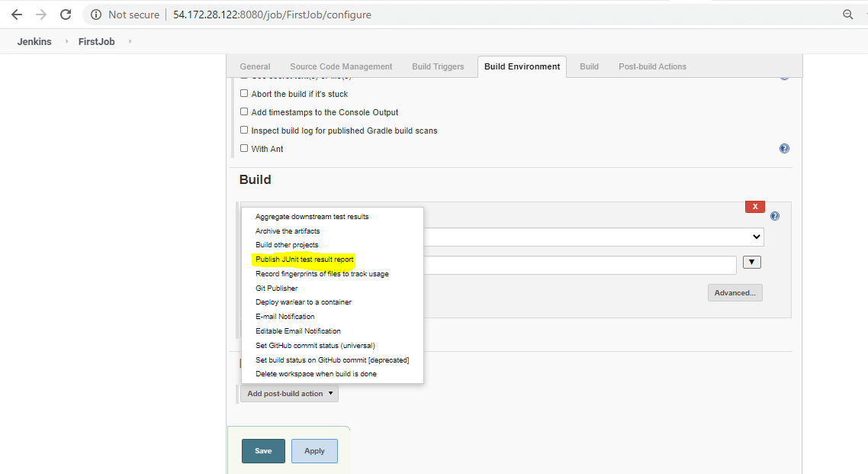This screenshot has height=474, width=868.
Task: Select Publish JUnit test result report entry
Action: (x=305, y=260)
